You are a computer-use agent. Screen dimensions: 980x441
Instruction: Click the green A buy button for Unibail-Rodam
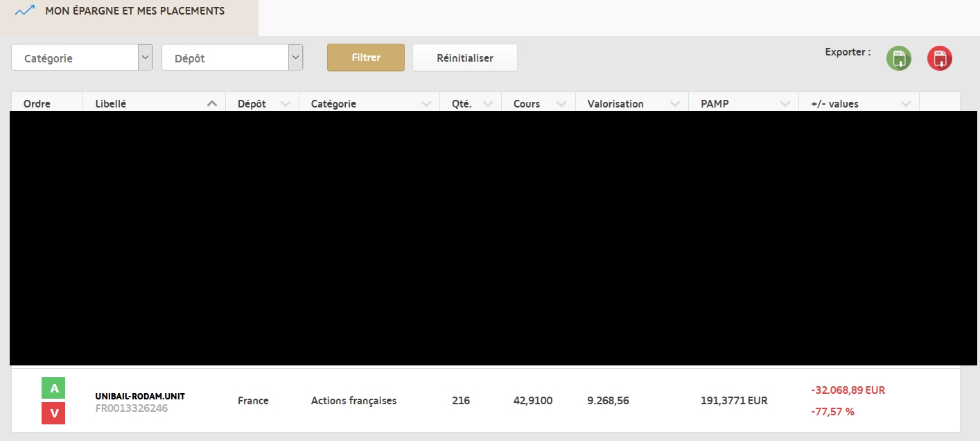pyautogui.click(x=53, y=388)
